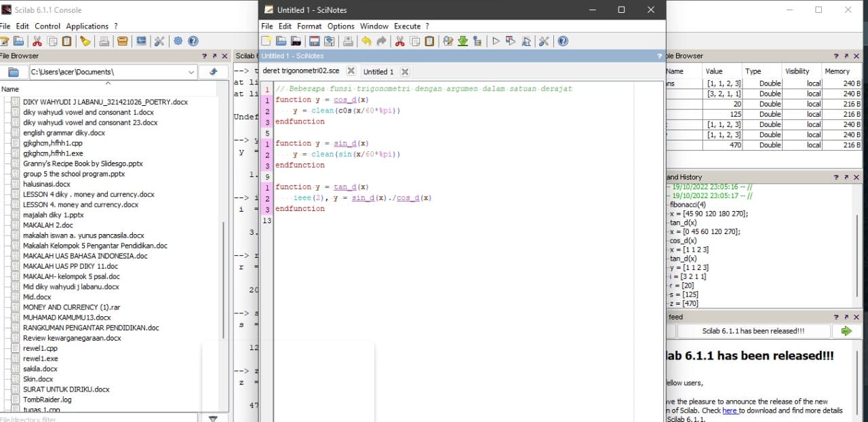Sort Variable Browser by Visibility column

(797, 71)
